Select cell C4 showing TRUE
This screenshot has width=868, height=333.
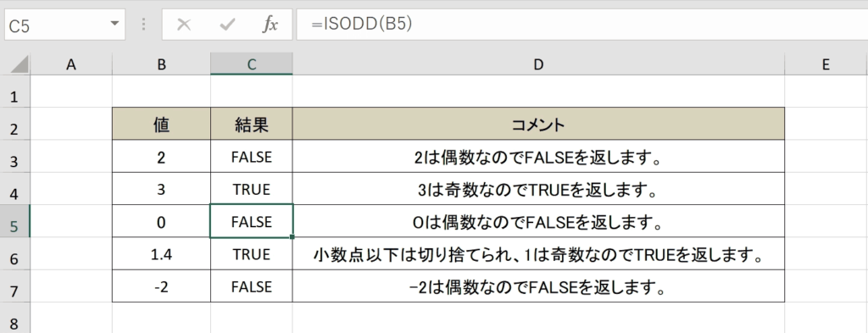(x=251, y=189)
